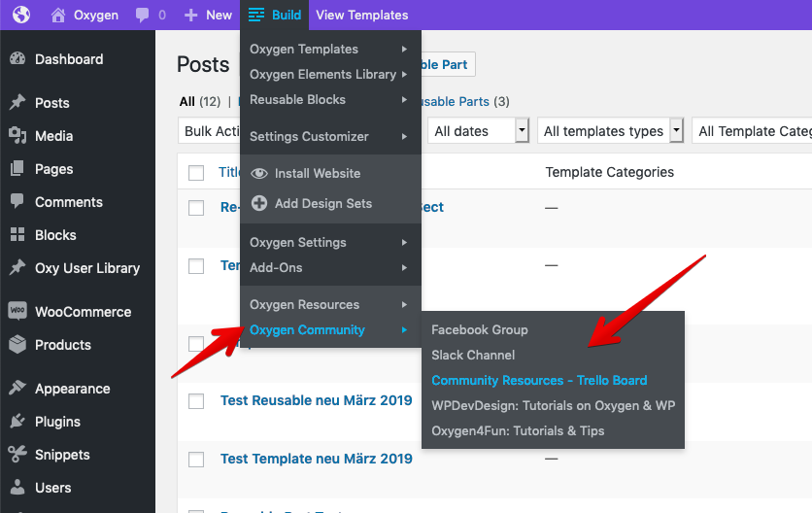Viewport: 812px width, 513px height.
Task: Click the Media icon in sidebar
Action: 17,136
